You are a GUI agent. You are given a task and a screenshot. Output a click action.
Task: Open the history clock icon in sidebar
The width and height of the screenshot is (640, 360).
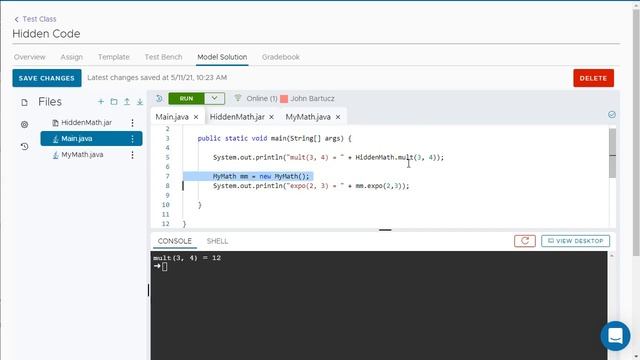tap(24, 146)
